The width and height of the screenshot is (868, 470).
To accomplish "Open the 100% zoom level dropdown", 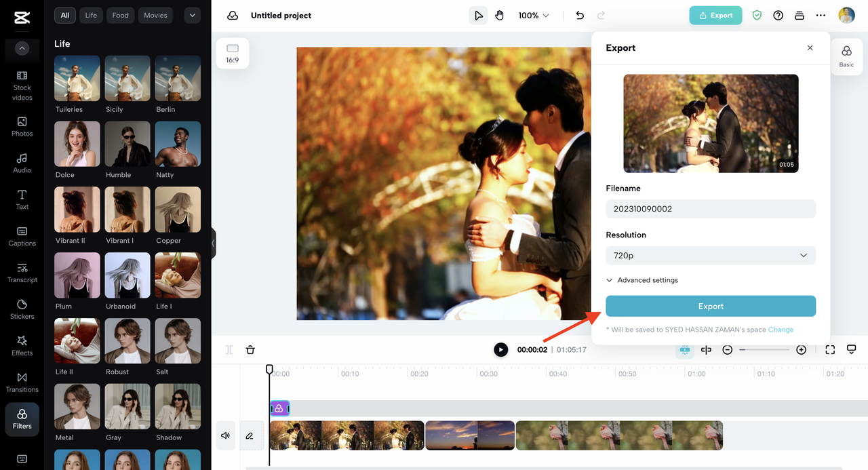I will [x=534, y=16].
